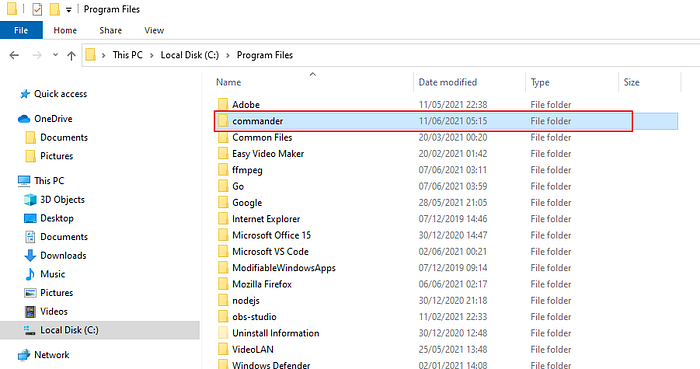Switch to the Home ribbon tab
Screen dimensions: 700x369
tap(65, 30)
